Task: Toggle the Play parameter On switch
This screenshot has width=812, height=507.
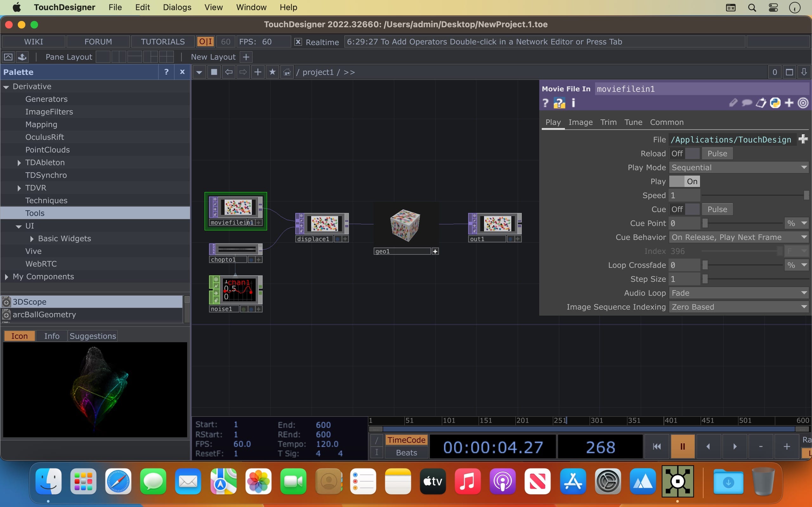Action: (x=684, y=181)
